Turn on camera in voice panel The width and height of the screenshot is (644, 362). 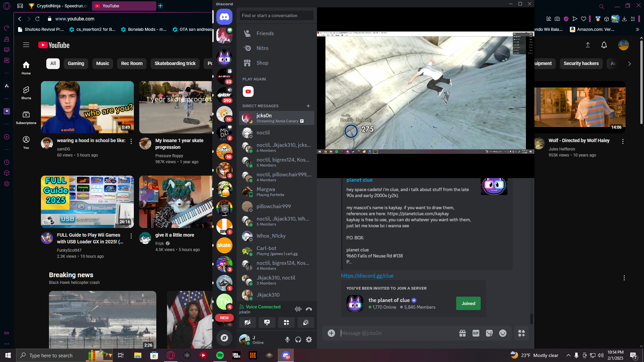click(248, 322)
